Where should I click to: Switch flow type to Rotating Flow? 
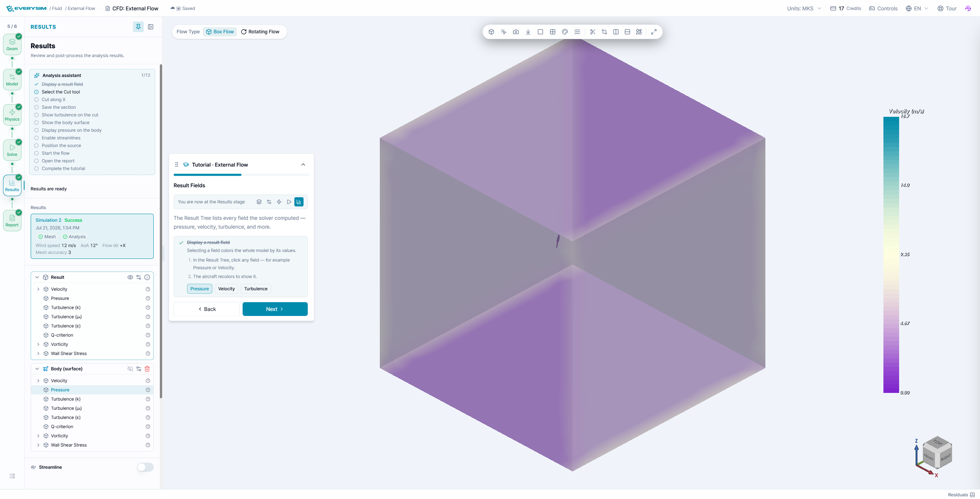(260, 32)
